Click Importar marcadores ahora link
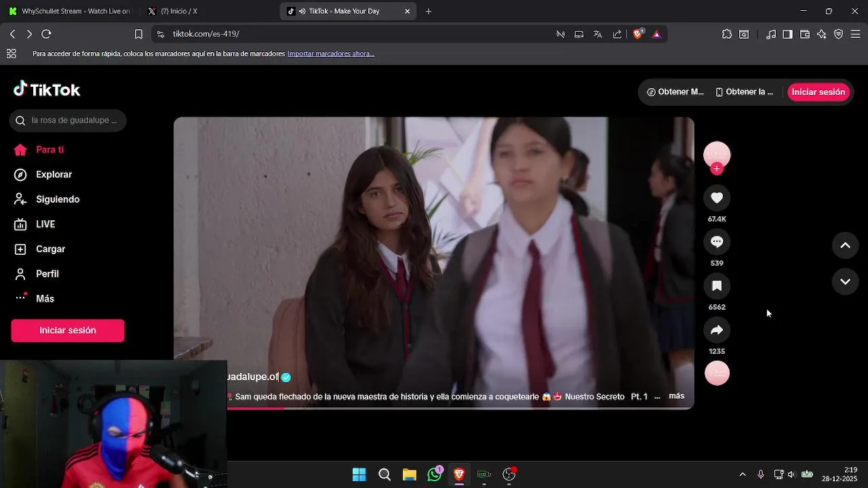The width and height of the screenshot is (868, 488). pyautogui.click(x=331, y=54)
